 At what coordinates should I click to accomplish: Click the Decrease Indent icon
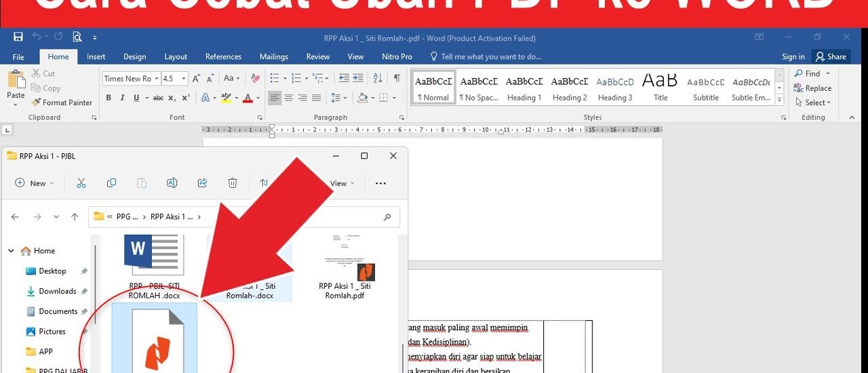(x=344, y=79)
